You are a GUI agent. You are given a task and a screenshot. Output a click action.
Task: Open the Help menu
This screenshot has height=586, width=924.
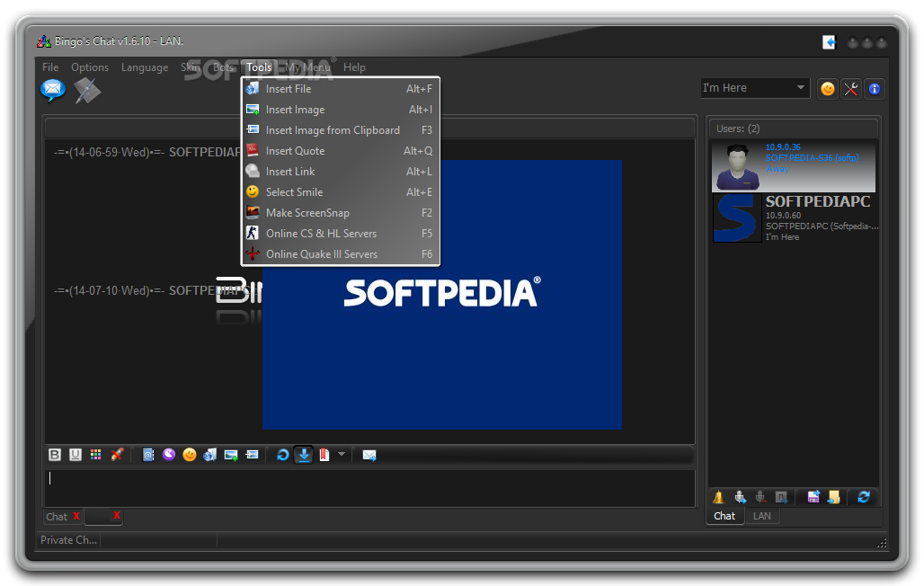355,67
